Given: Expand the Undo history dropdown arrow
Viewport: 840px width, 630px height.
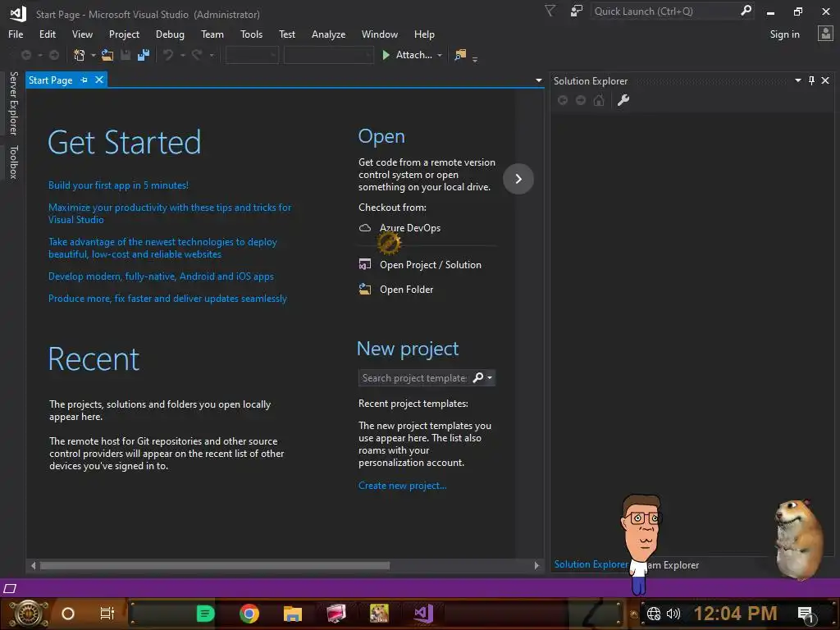Looking at the screenshot, I should pyautogui.click(x=183, y=55).
